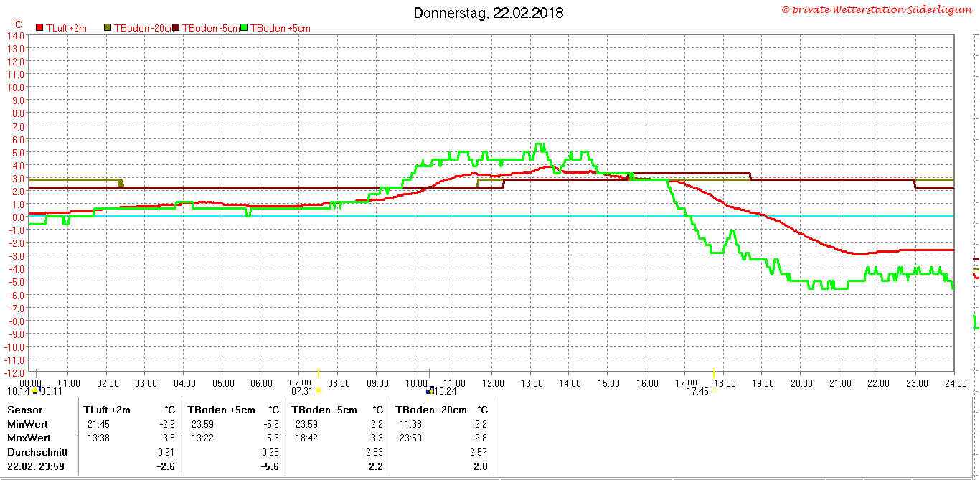The height and width of the screenshot is (480, 980).
Task: Click the chart title Donnerstag, 22.02.2018
Action: tap(489, 13)
